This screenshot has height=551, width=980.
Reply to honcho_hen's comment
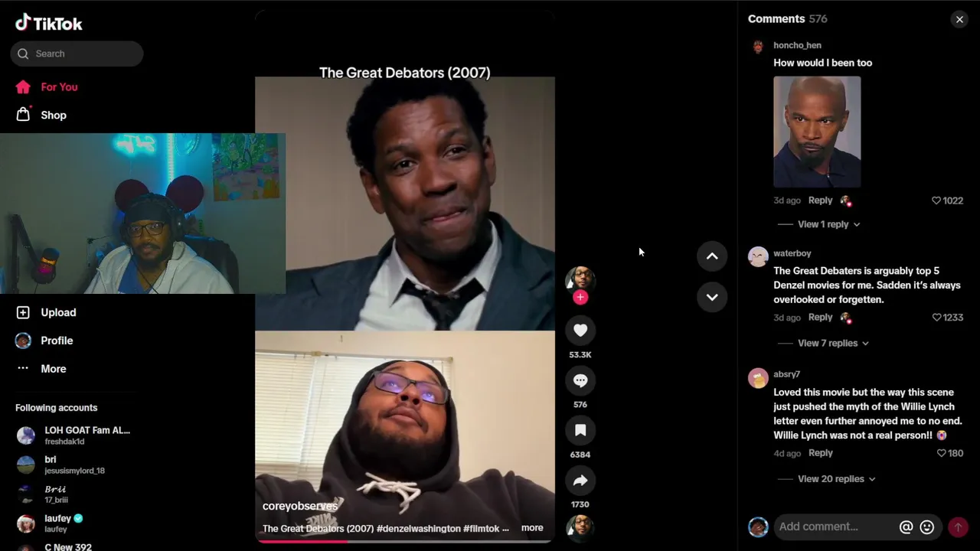(820, 201)
